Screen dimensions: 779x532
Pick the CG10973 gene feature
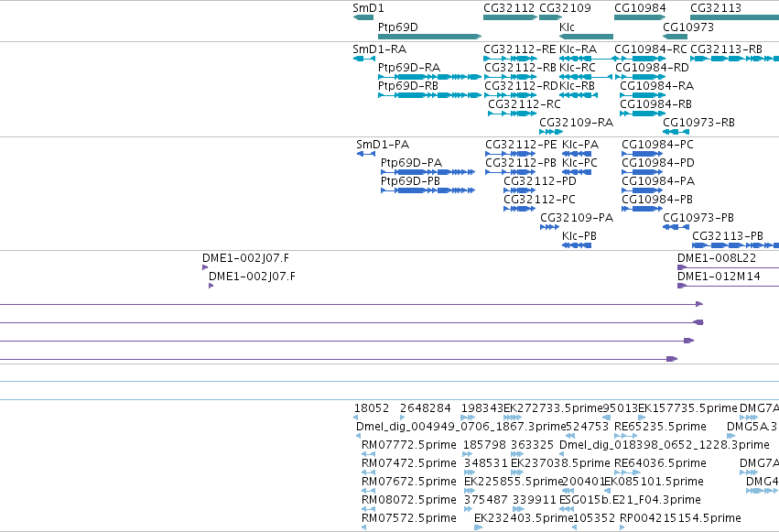pos(676,37)
